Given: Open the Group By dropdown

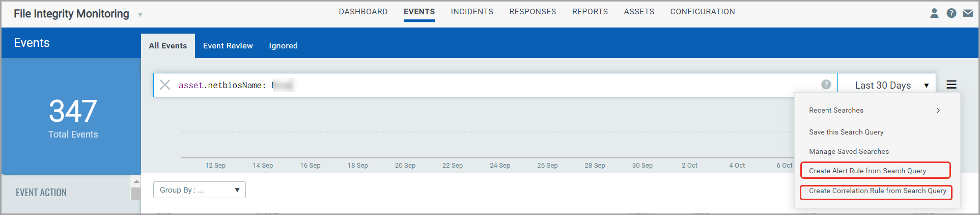Looking at the screenshot, I should tap(200, 190).
